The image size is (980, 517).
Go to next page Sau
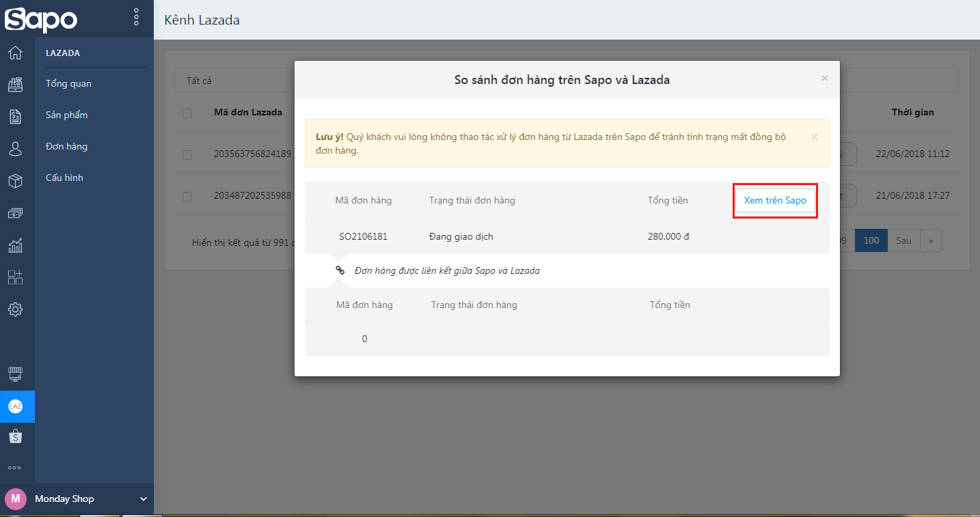coord(904,240)
